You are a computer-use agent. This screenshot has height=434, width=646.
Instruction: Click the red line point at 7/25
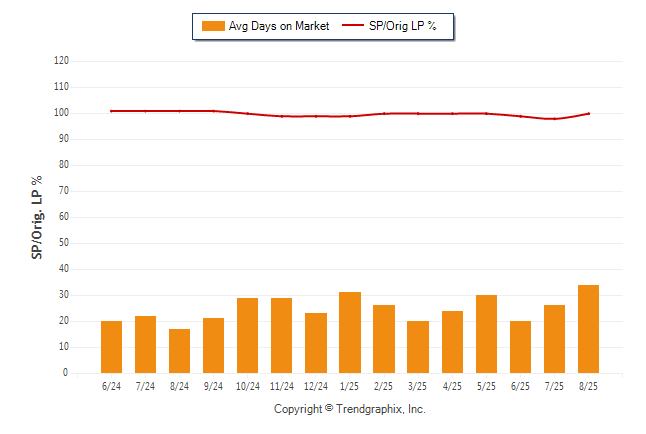click(555, 119)
